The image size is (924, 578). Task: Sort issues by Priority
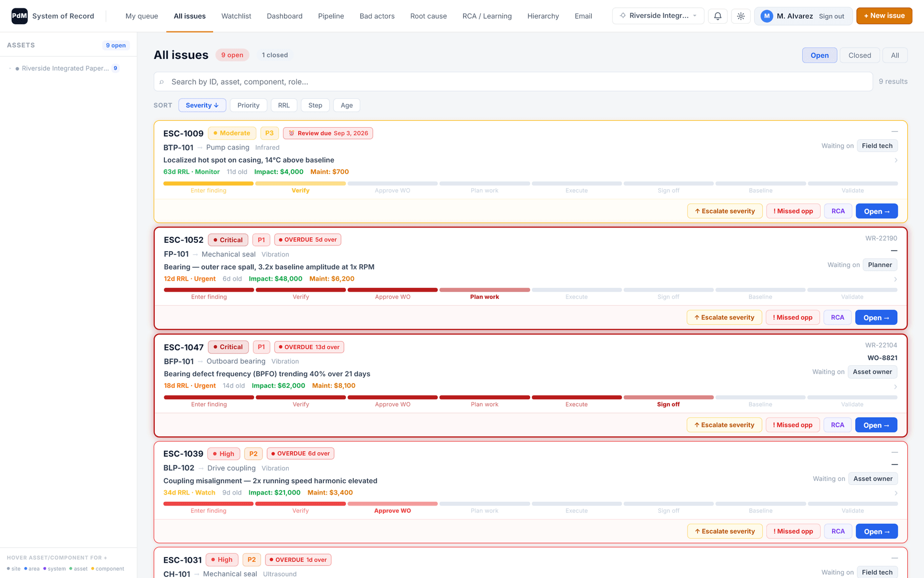[248, 106]
